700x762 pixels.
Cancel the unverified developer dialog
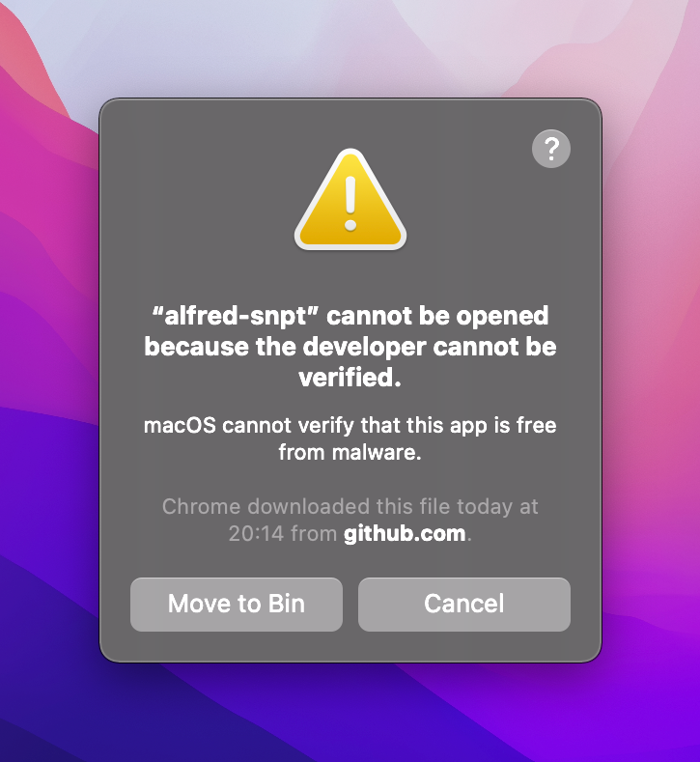coord(463,604)
